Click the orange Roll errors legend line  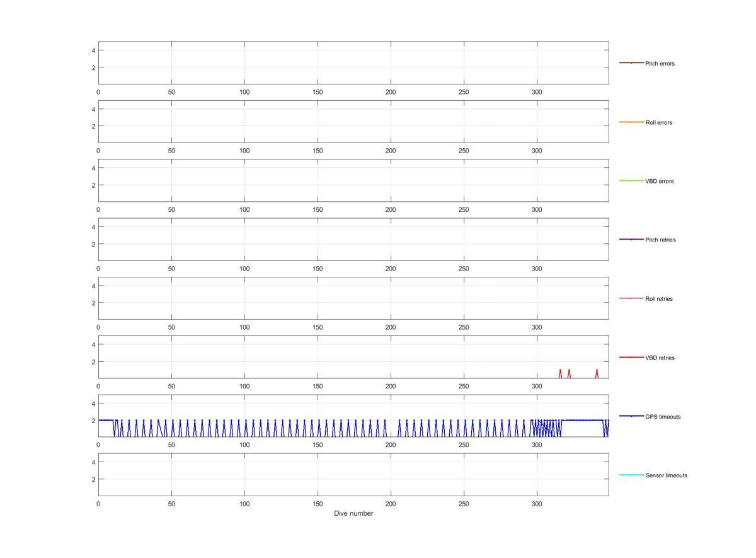click(631, 122)
